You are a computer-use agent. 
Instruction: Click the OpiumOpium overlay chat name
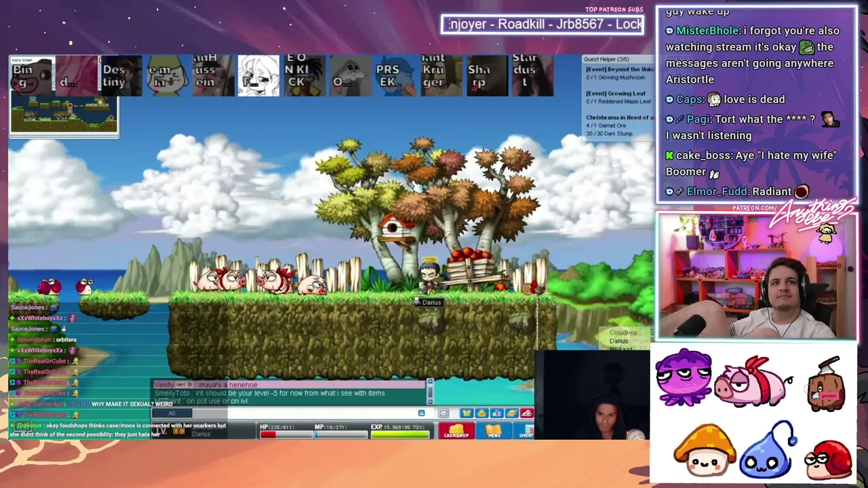click(35, 340)
